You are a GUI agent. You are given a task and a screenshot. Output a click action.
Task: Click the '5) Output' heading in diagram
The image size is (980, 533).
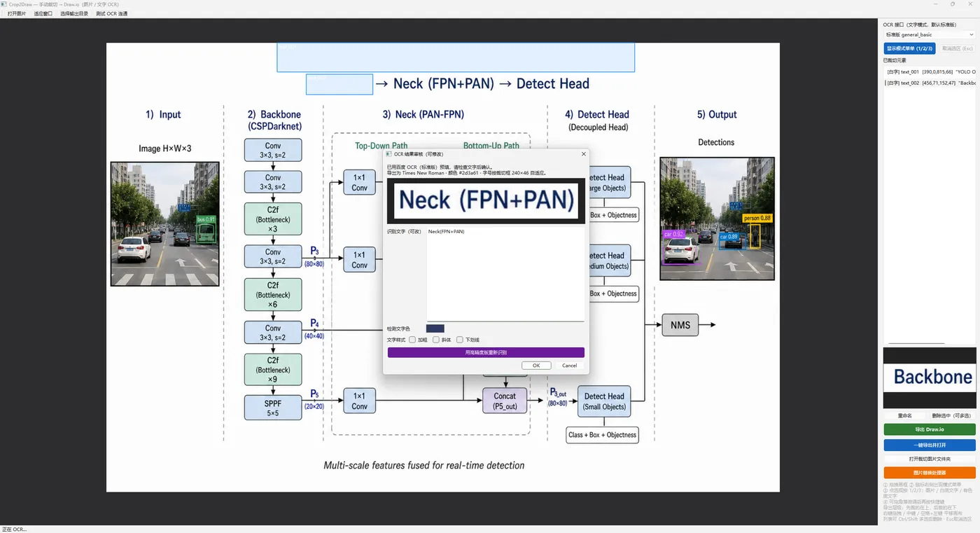click(x=717, y=114)
